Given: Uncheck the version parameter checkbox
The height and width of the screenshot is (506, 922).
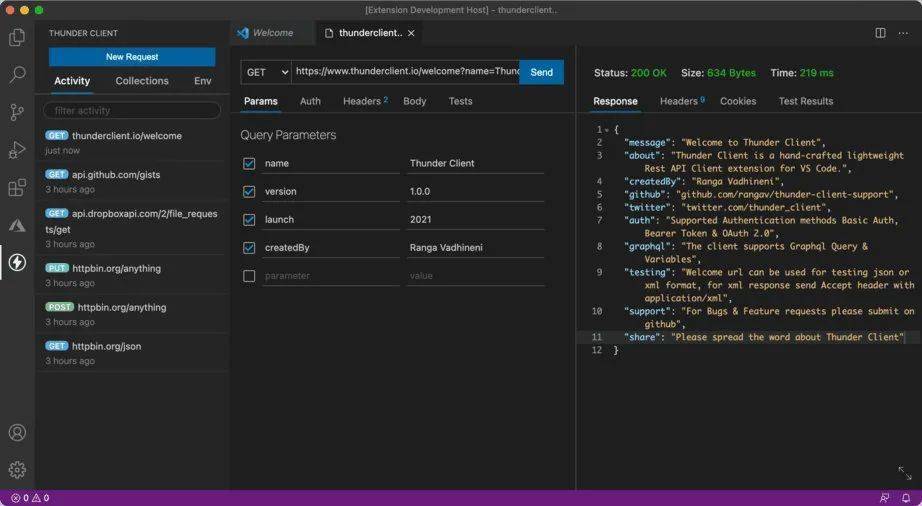Looking at the screenshot, I should [x=249, y=192].
